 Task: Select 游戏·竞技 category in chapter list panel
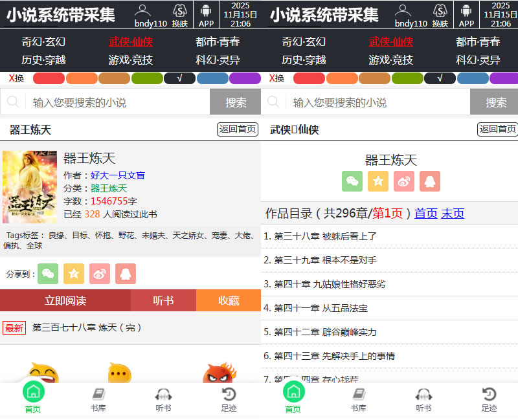390,60
